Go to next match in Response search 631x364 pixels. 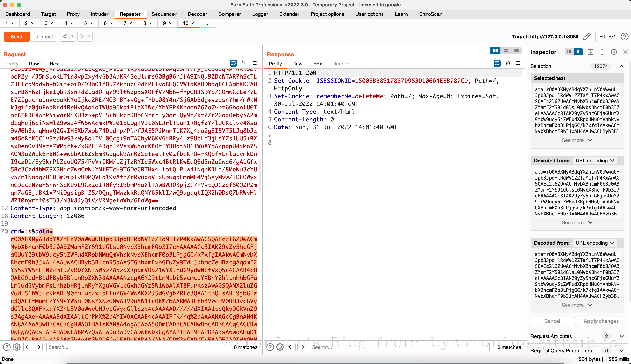click(302, 347)
